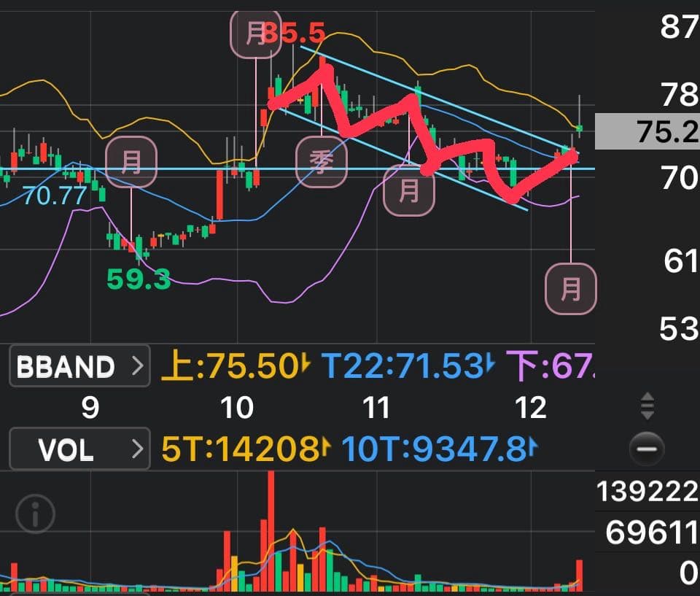Click the latest red volume bar at right edge

click(580, 576)
